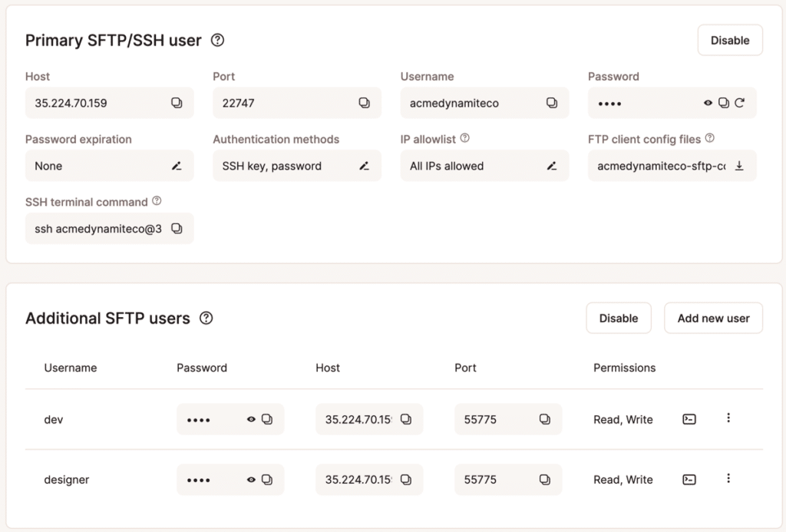Image resolution: width=786 pixels, height=532 pixels.
Task: Click the SSH terminal command field
Action: click(x=109, y=229)
